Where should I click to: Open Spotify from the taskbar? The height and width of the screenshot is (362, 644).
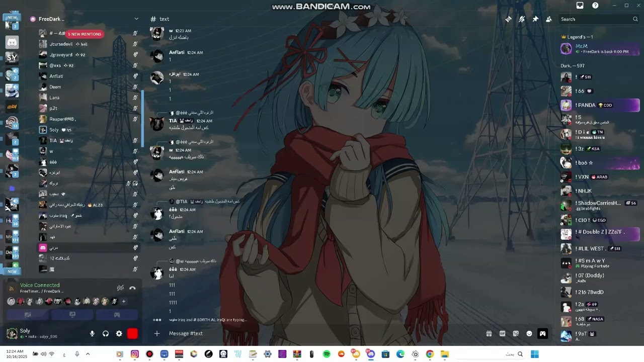pyautogui.click(x=327, y=354)
